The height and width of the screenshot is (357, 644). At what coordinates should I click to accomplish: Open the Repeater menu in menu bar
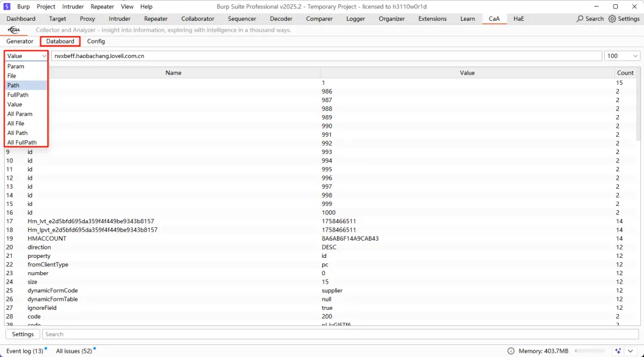[103, 7]
